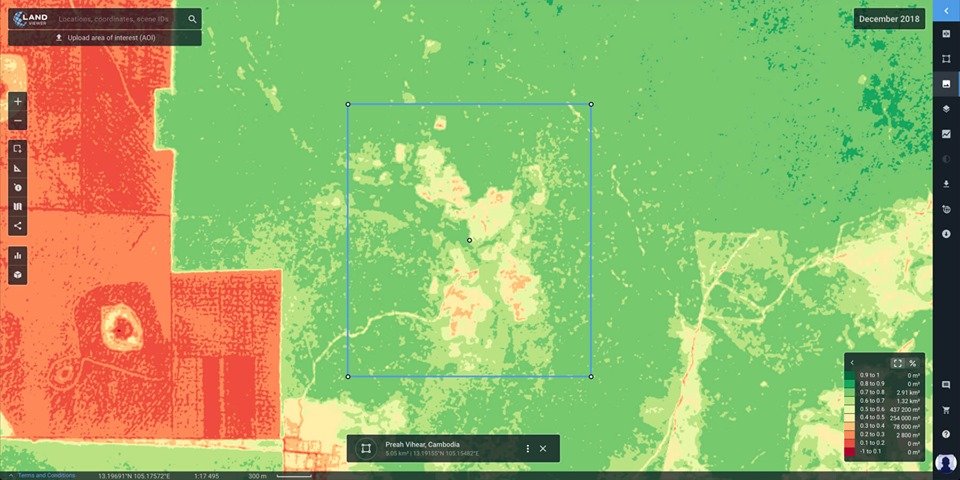Click the download icon in right sidebar

(x=946, y=184)
